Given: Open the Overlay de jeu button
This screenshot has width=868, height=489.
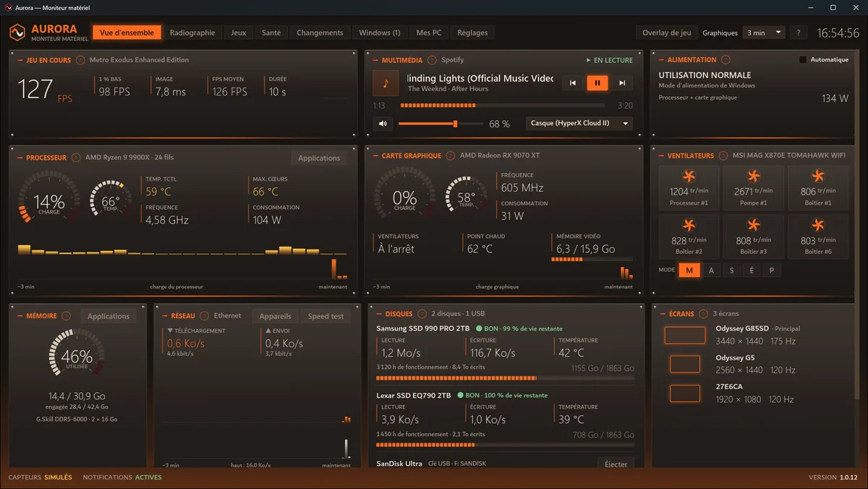Looking at the screenshot, I should 666,33.
